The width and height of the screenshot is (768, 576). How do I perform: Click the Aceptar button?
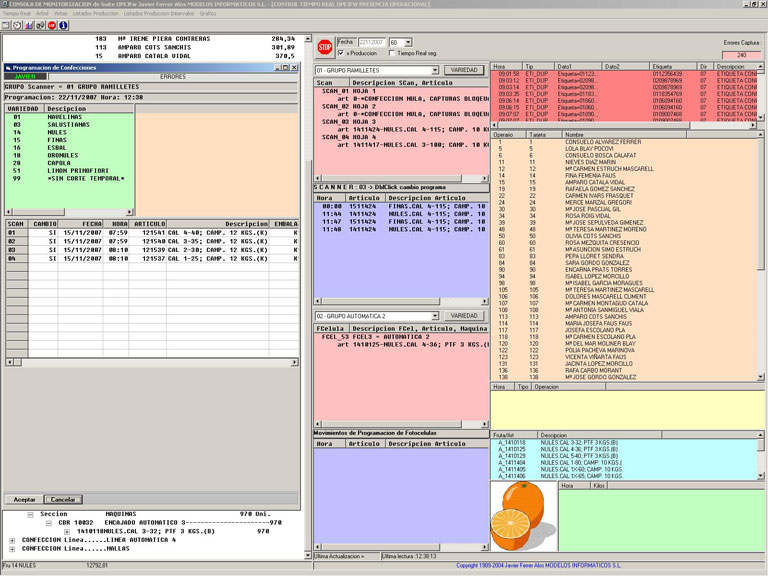(x=24, y=500)
